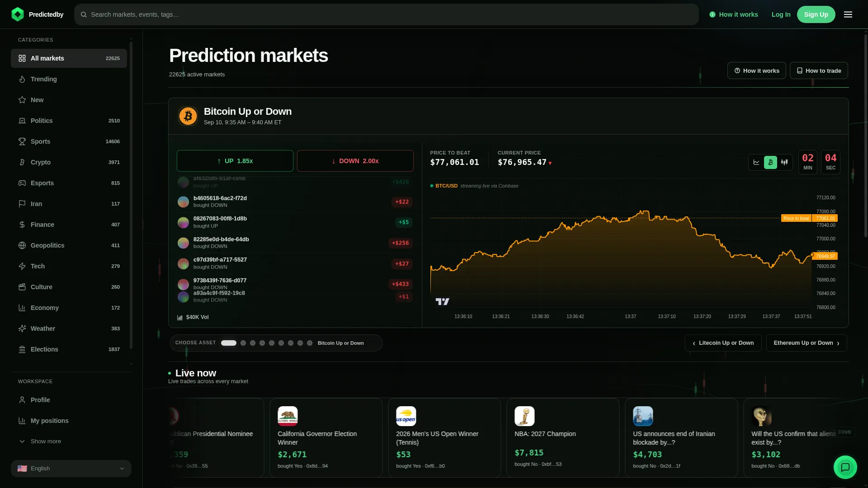The height and width of the screenshot is (488, 868).
Task: Click the Profile person icon
Action: click(x=22, y=400)
